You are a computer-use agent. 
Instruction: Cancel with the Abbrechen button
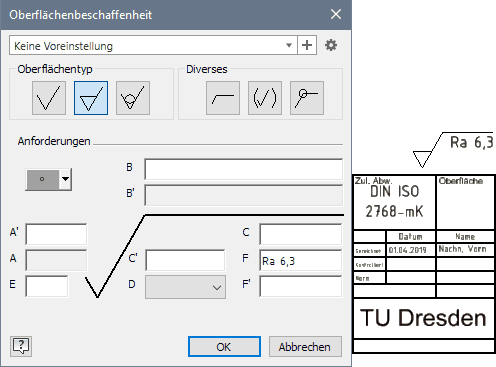pyautogui.click(x=305, y=347)
